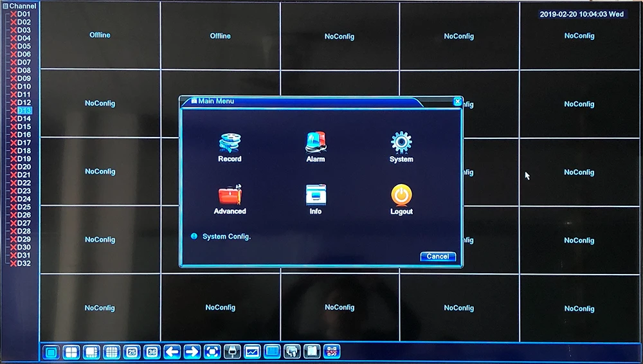Screen dimensions: 643x364
Task: Open the Advanced toolbox menu
Action: (x=230, y=200)
